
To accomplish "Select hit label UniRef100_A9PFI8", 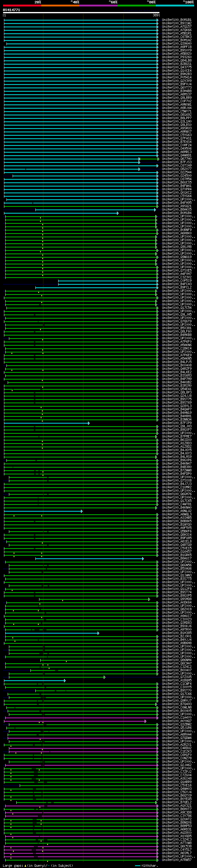I will coord(177,47).
